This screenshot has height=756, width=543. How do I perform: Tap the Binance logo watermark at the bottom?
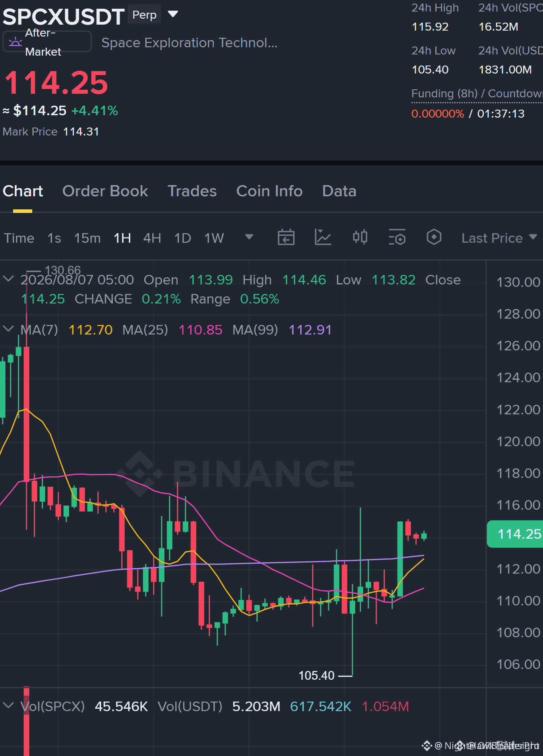click(x=427, y=745)
